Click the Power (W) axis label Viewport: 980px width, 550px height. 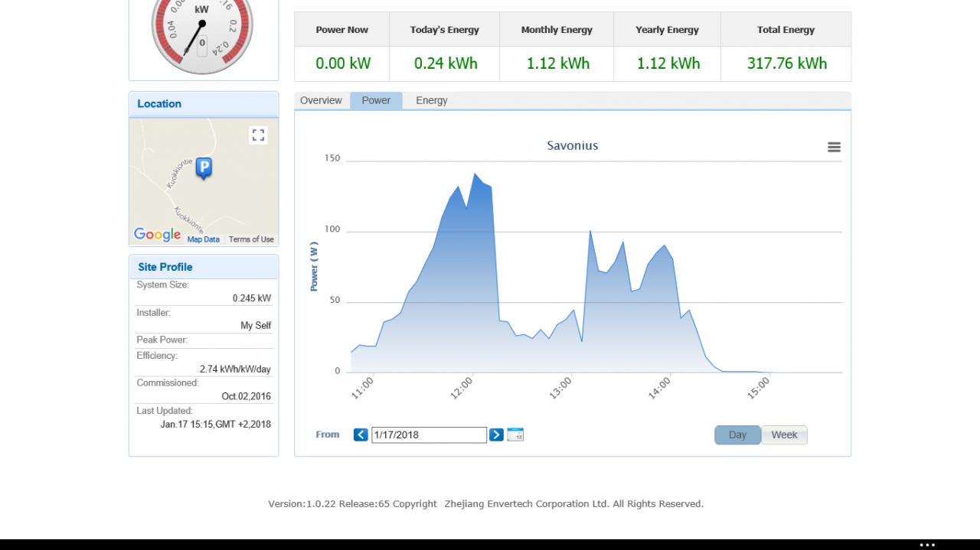314,266
